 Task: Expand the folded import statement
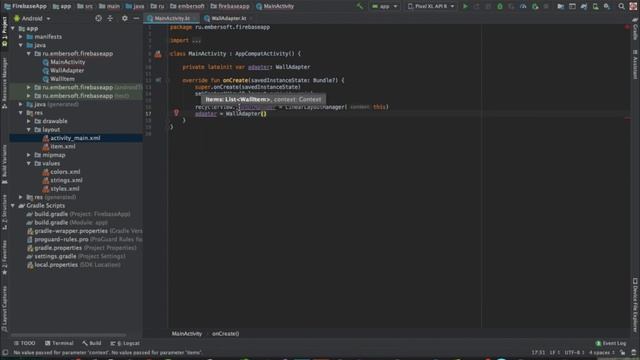[x=196, y=40]
